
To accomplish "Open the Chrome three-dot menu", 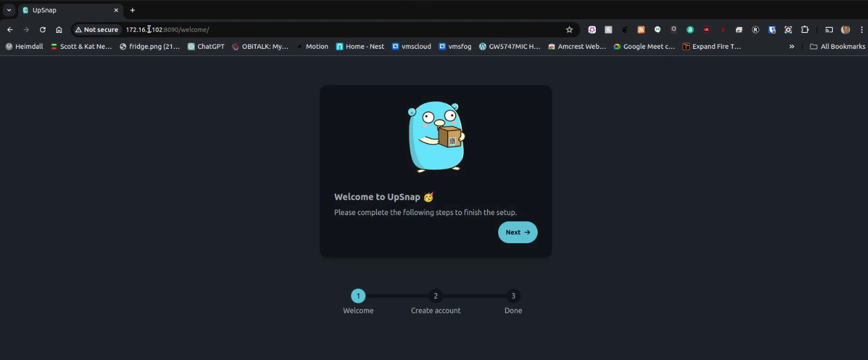I will 861,30.
